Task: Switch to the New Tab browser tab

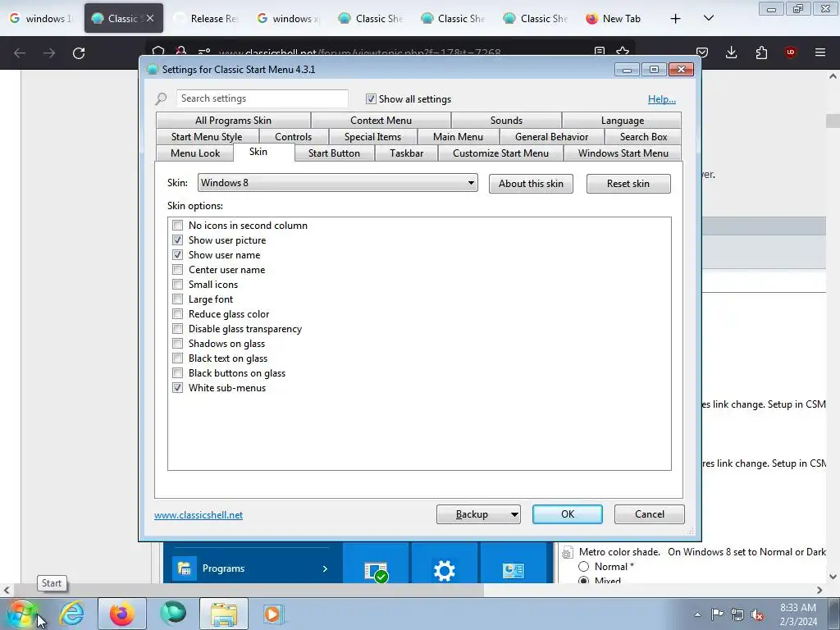Action: point(614,18)
